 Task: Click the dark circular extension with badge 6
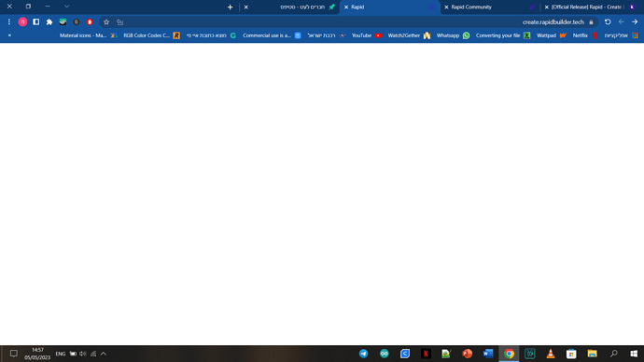coord(76,22)
